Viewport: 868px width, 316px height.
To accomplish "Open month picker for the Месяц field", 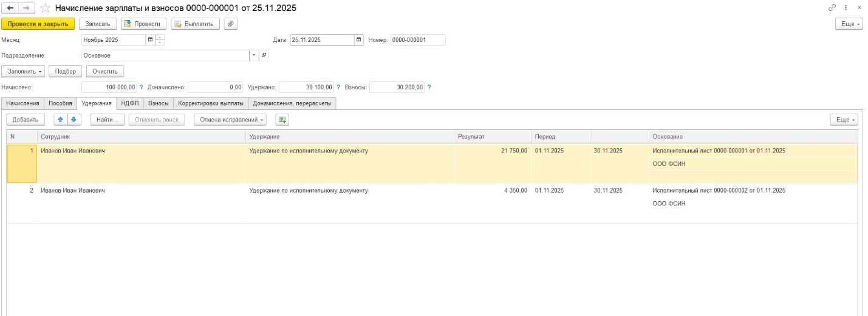I will coord(150,40).
